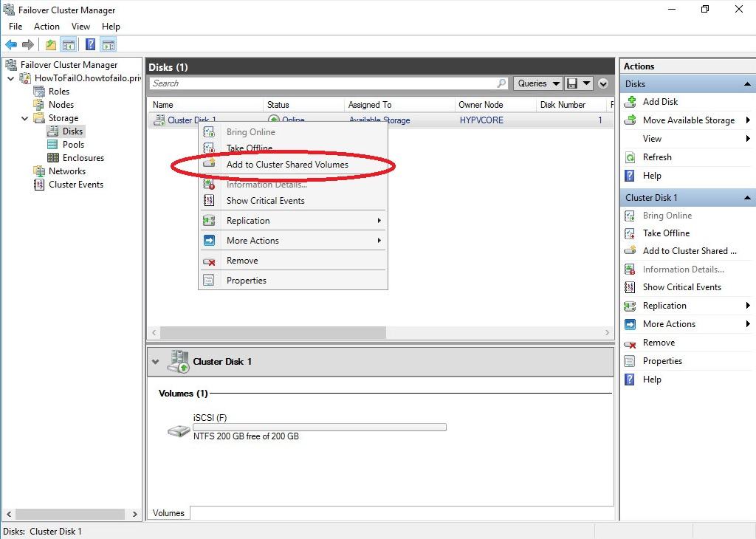The image size is (756, 539).
Task: Click Properties in the Actions pane
Action: [x=662, y=361]
